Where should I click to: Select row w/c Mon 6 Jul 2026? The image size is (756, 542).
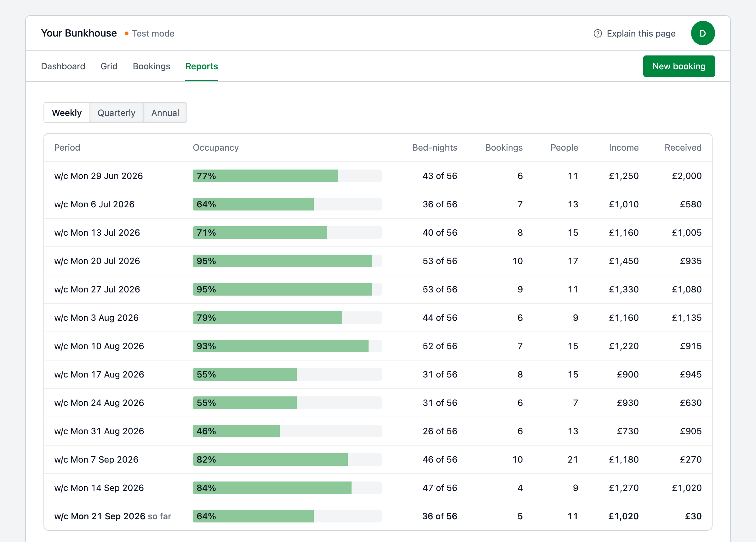(x=378, y=204)
